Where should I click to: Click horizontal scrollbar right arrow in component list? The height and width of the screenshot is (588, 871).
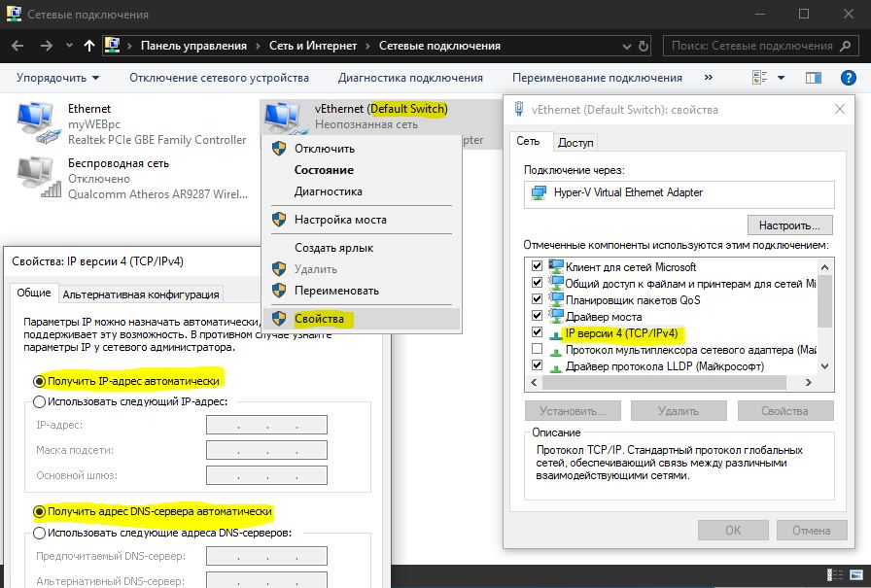coord(809,383)
